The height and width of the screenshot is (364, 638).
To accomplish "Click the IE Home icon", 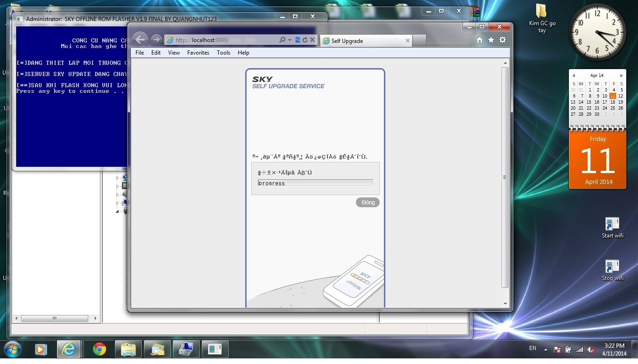I will (480, 40).
